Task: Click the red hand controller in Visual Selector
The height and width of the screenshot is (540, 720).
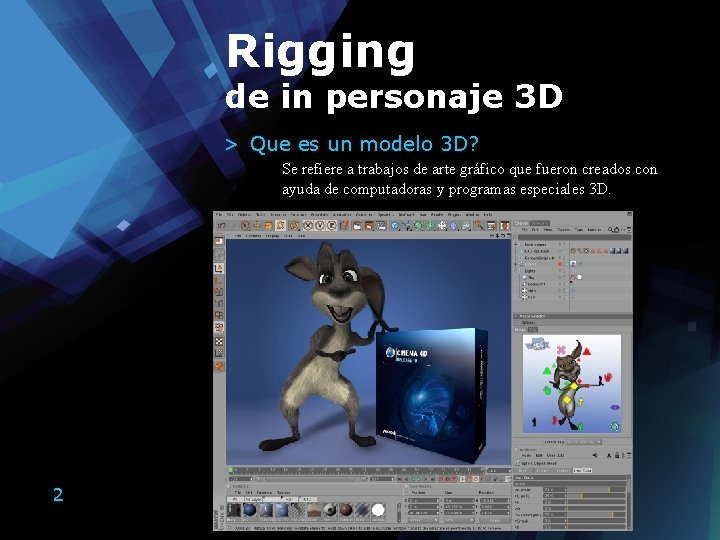Action: [x=608, y=377]
